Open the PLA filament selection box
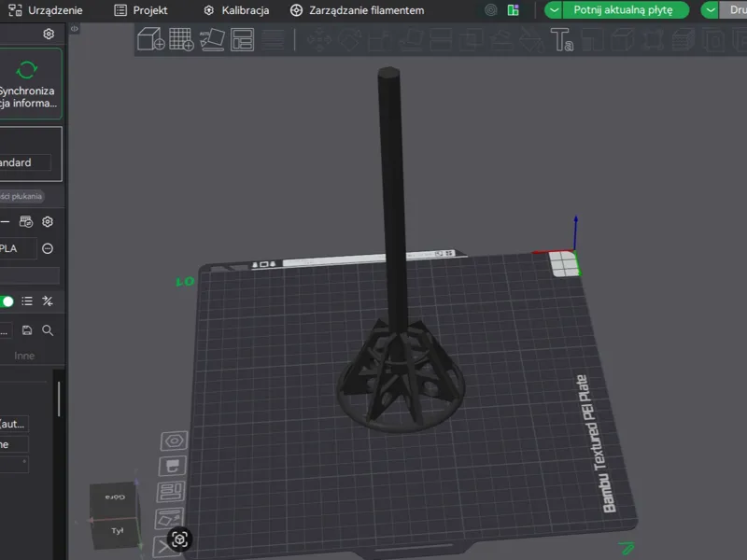Viewport: 747px width, 560px height. [x=18, y=248]
